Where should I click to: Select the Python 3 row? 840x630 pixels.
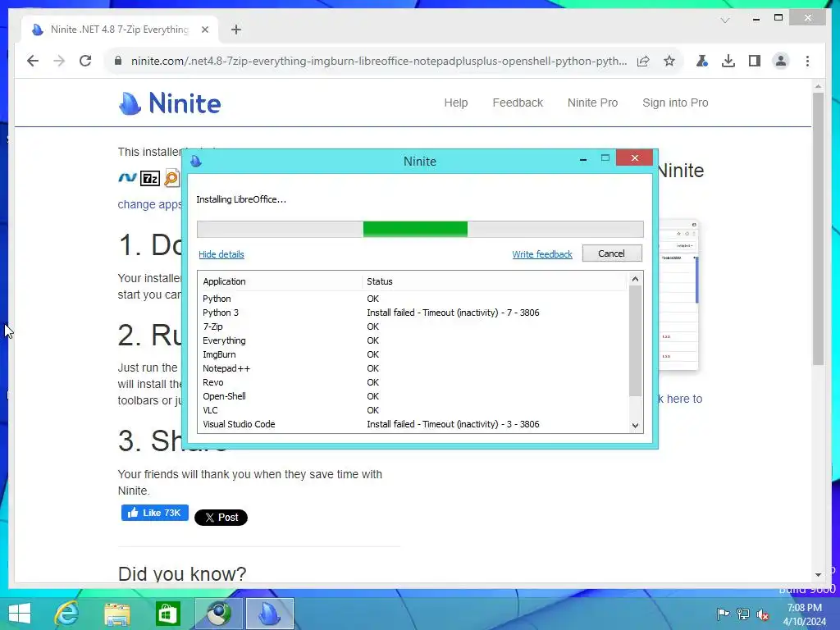click(x=413, y=313)
